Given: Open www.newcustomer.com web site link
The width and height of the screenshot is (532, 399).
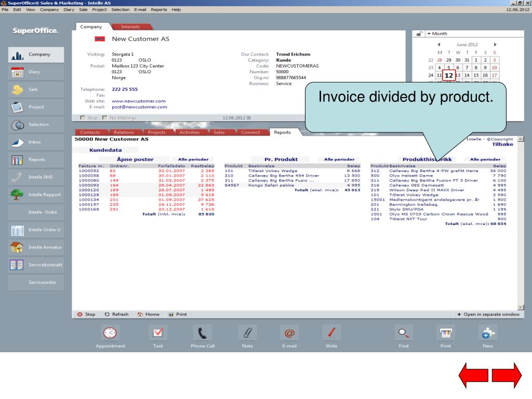Looking at the screenshot, I should click(139, 101).
